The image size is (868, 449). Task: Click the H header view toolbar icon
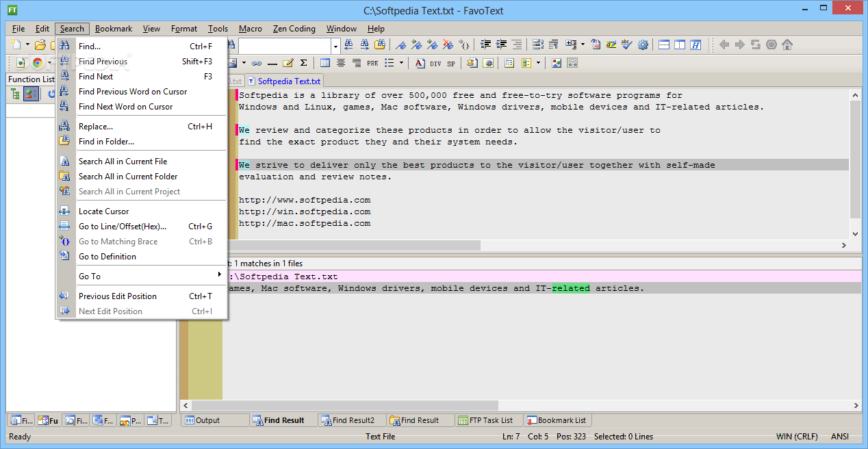pos(696,45)
